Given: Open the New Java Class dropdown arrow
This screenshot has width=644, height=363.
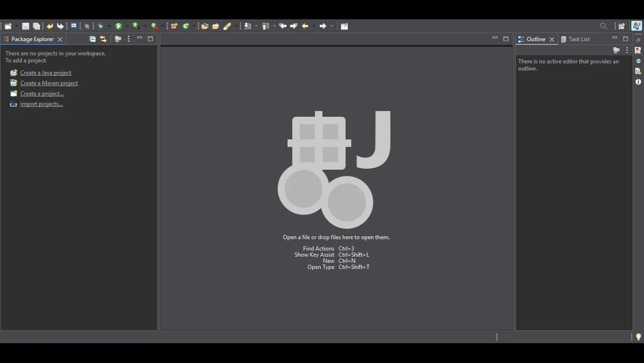Looking at the screenshot, I should (194, 26).
